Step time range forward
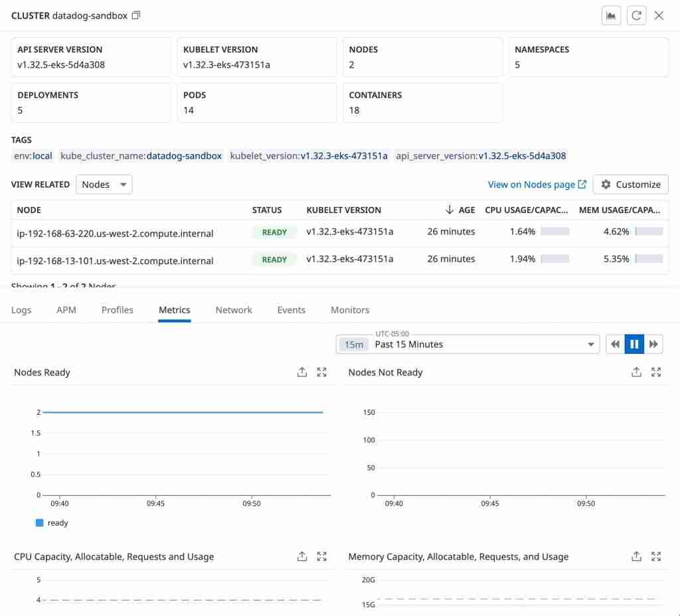This screenshot has height=616, width=680. 653,344
